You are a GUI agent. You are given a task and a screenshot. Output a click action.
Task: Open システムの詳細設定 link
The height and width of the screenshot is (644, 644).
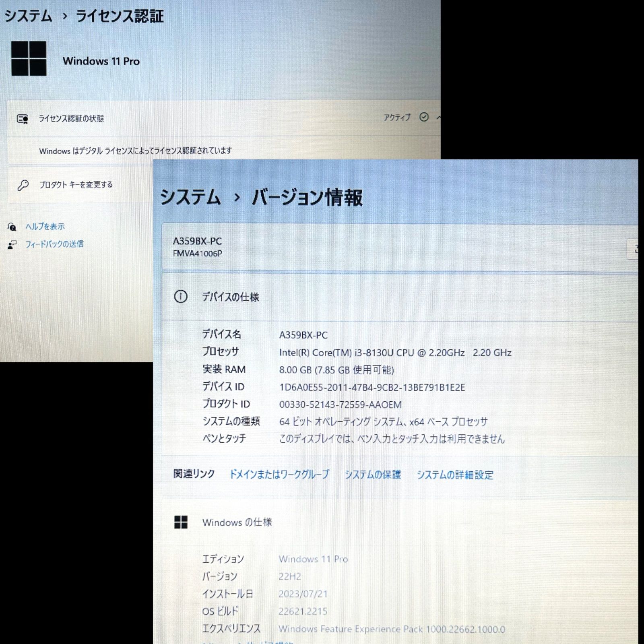pos(455,475)
